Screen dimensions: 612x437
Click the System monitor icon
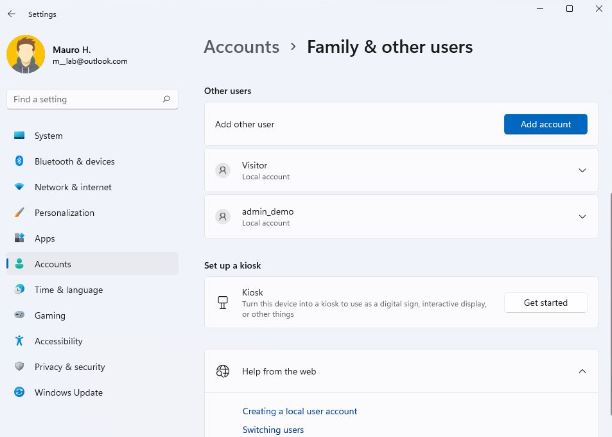click(x=19, y=135)
